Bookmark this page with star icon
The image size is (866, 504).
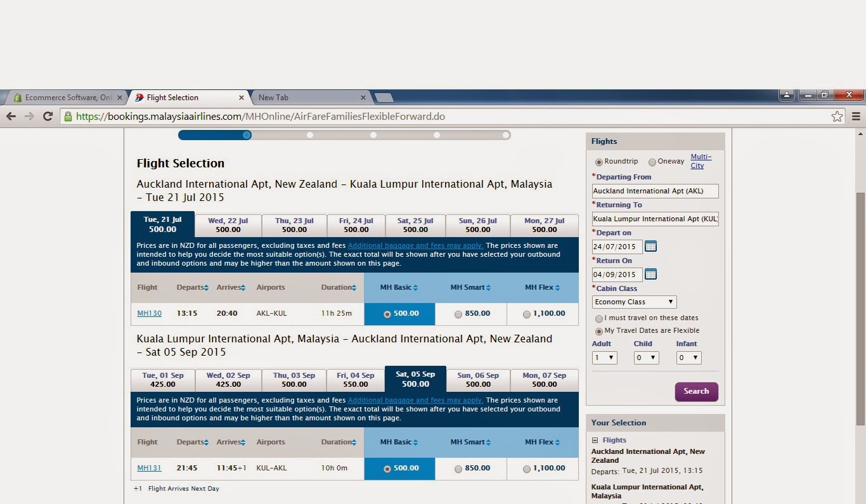[837, 117]
